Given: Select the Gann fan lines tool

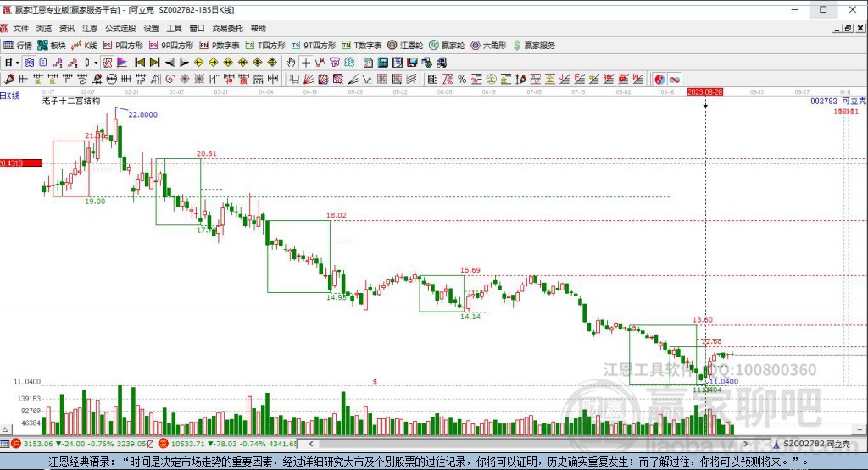Looking at the screenshot, I should pyautogui.click(x=309, y=79).
